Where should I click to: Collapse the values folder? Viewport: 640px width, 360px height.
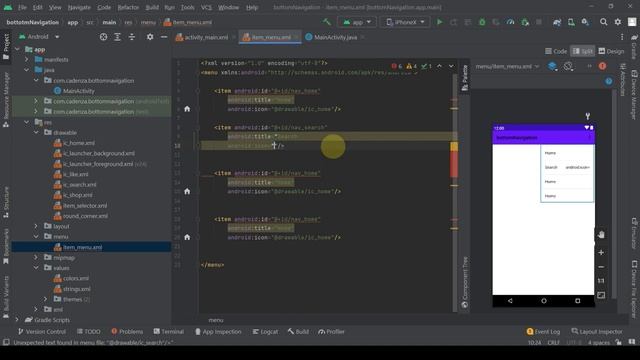pos(36,268)
